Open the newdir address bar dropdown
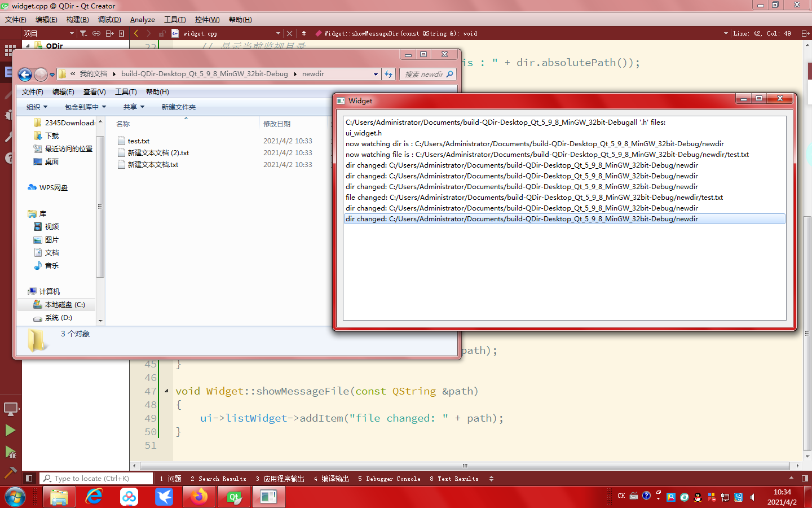 point(374,74)
